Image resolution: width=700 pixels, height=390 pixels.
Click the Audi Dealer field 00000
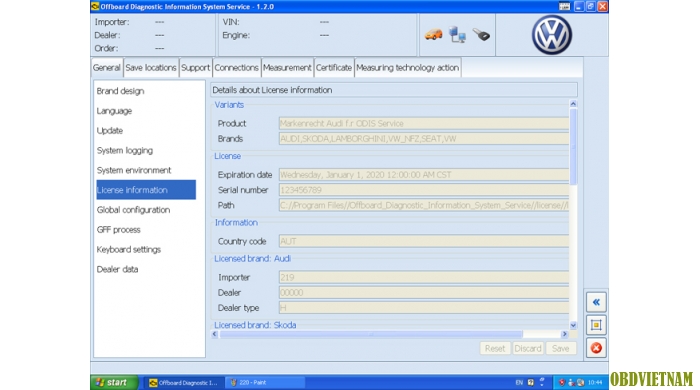[x=424, y=293]
